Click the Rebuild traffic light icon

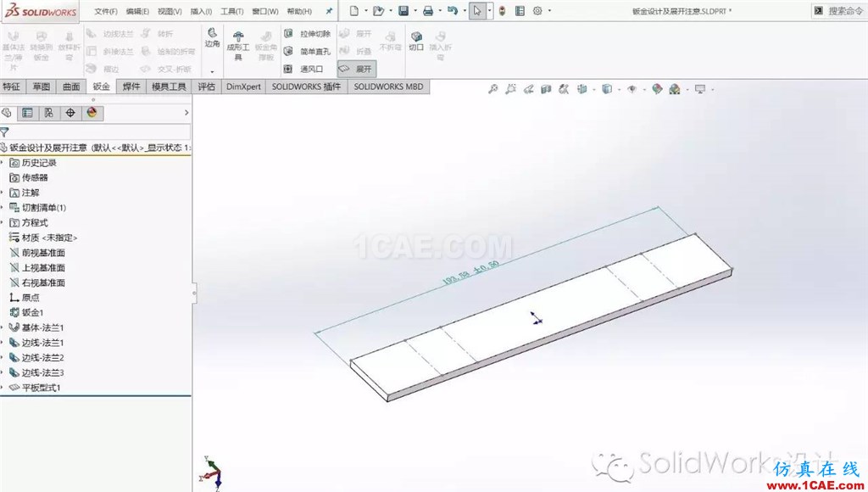(502, 10)
